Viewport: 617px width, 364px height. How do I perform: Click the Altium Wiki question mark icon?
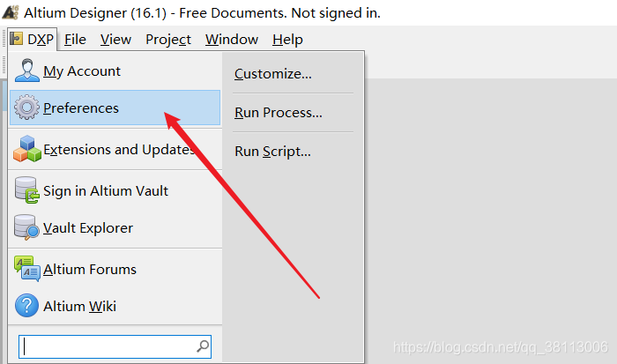[x=27, y=307]
